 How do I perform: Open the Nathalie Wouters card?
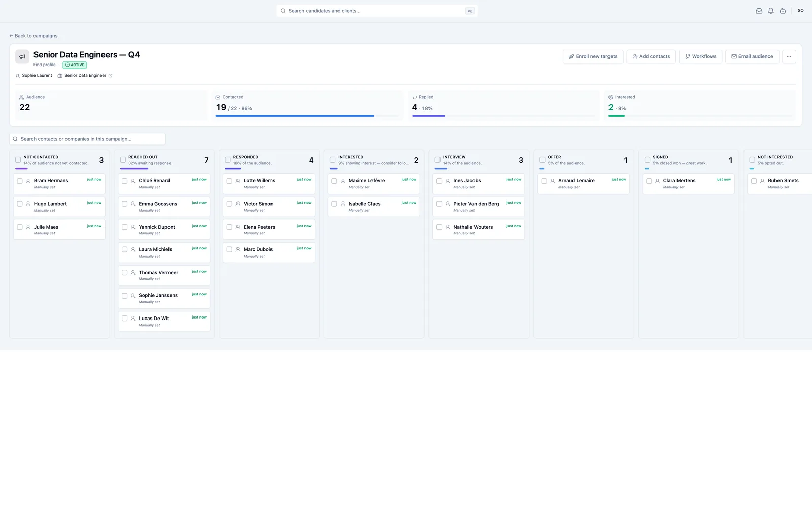tap(479, 230)
